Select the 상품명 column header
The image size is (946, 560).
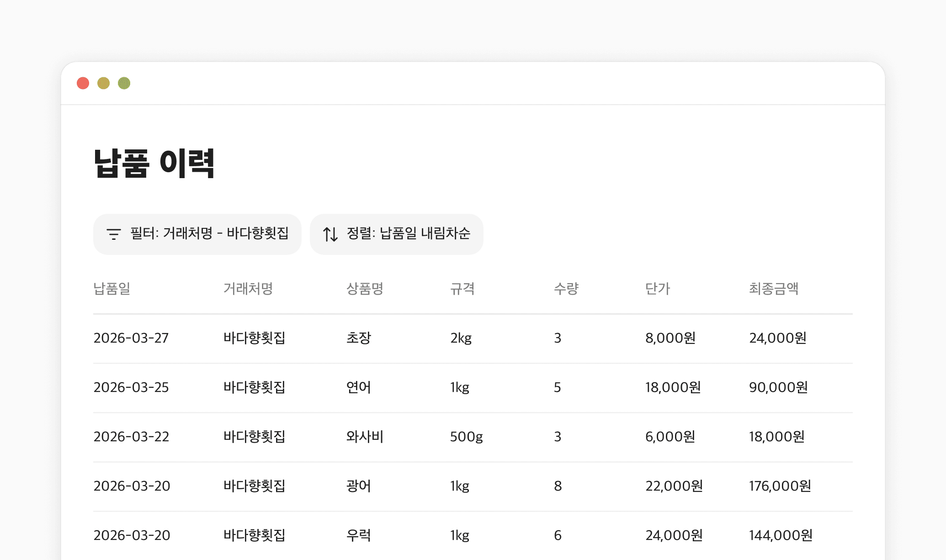coord(364,289)
